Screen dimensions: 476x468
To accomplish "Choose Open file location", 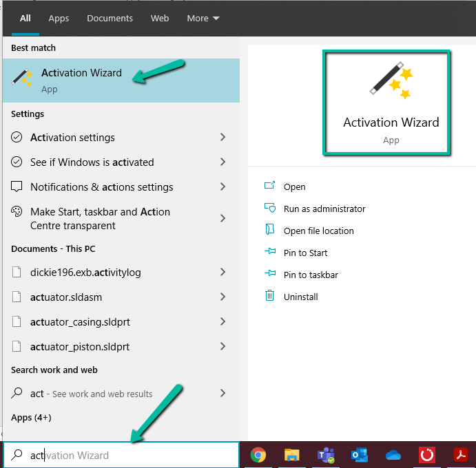I will (x=319, y=231).
